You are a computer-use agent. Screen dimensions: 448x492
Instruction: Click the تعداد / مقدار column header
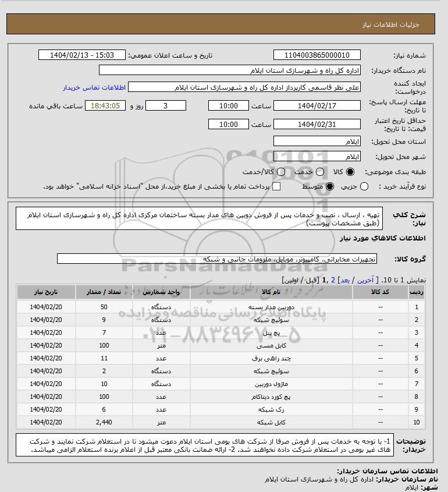[x=104, y=292]
